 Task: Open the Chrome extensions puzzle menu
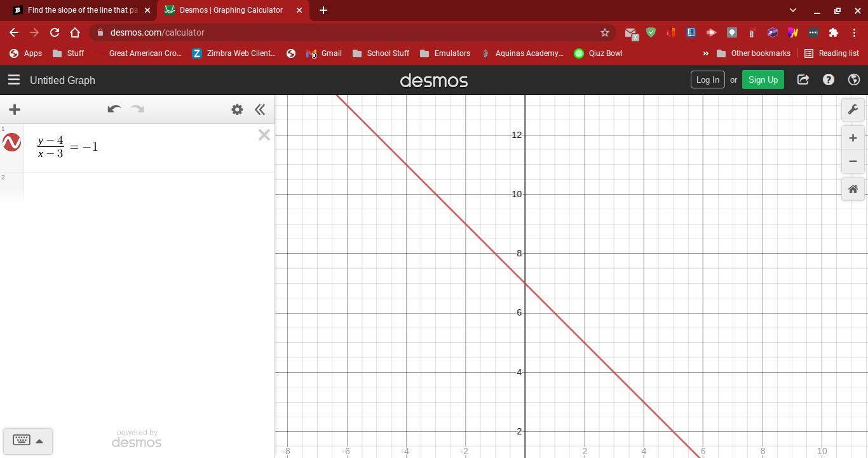[834, 32]
